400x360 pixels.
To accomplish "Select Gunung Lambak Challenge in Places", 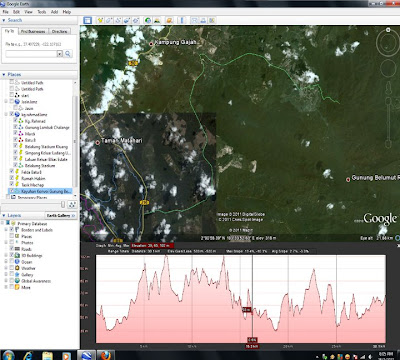I will [x=47, y=127].
